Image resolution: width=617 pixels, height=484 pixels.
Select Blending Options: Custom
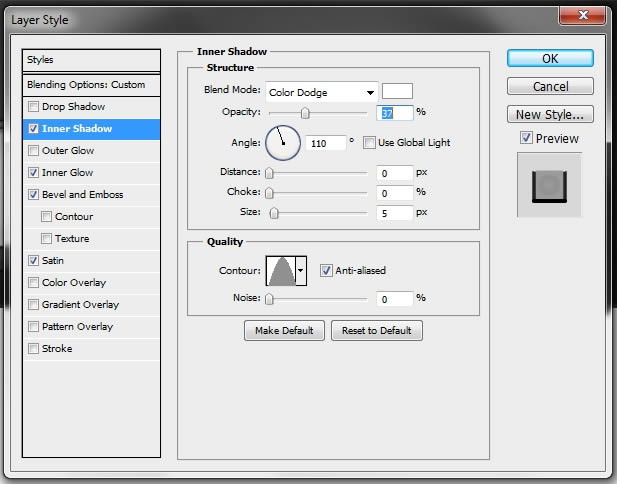click(91, 85)
